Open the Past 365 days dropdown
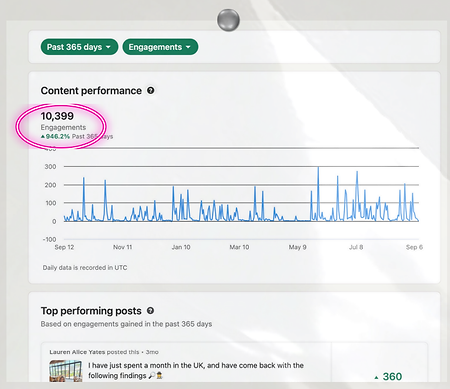Image resolution: width=450 pixels, height=389 pixels. (79, 47)
